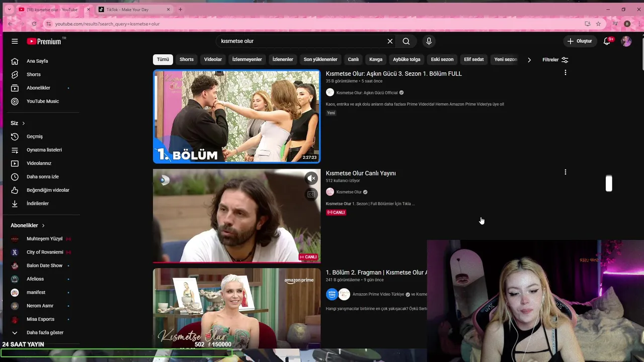Open the account avatar menu
Viewport: 644px width, 362px height.
(626, 41)
